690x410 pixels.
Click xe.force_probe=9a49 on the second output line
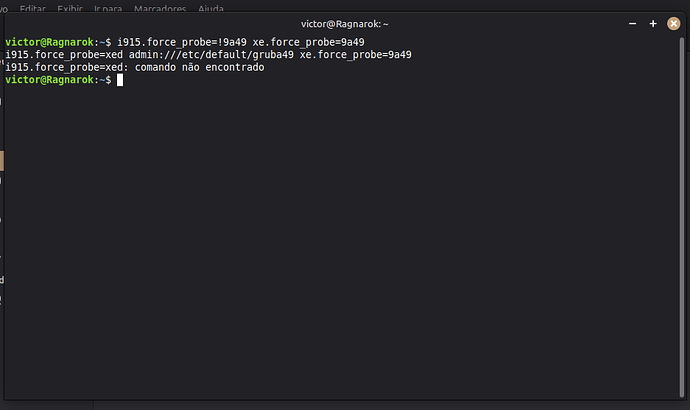(x=356, y=55)
